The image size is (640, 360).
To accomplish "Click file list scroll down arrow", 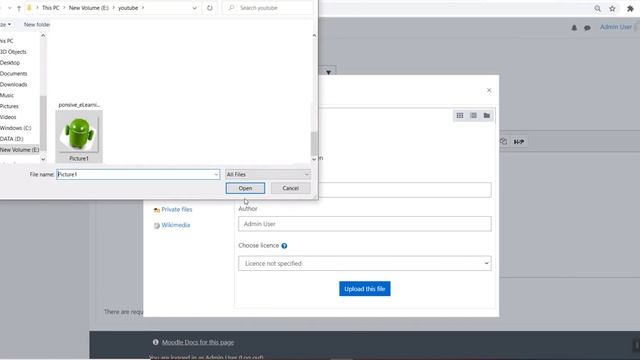I will 314,159.
